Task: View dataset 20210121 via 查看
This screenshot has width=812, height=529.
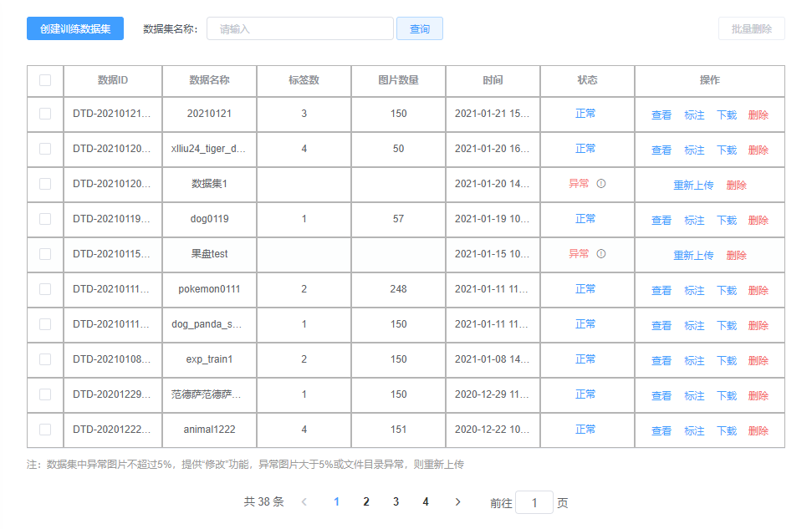Action: pyautogui.click(x=661, y=115)
